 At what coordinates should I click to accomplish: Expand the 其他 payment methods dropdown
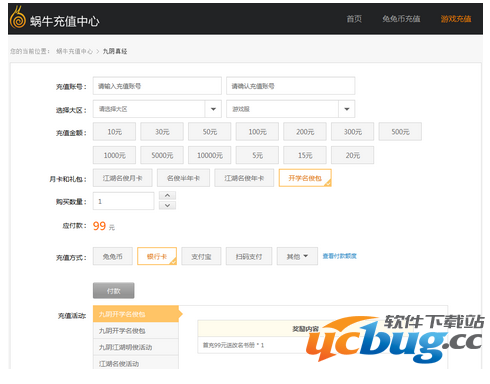297,256
